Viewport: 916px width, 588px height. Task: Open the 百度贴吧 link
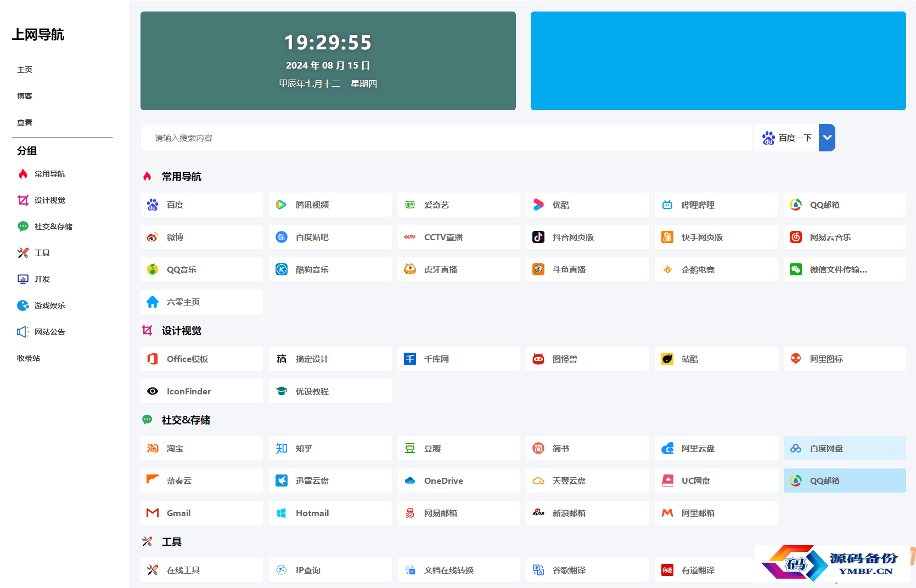(x=330, y=237)
